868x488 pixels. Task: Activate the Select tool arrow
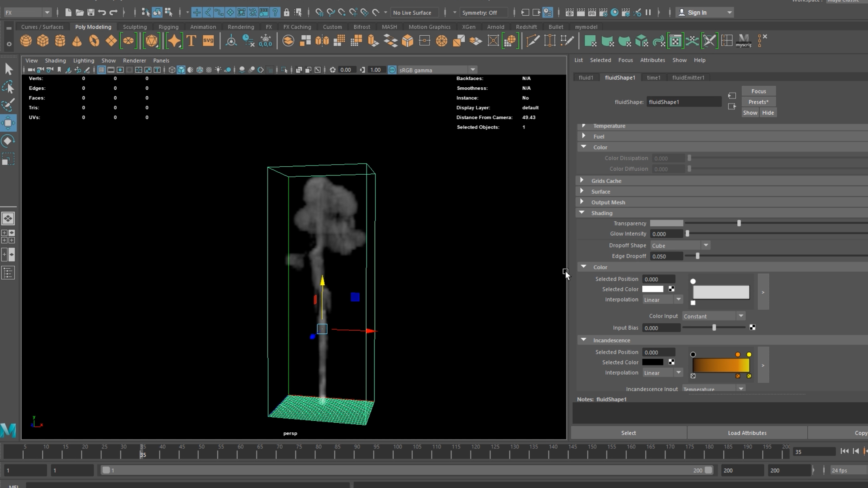click(x=8, y=69)
